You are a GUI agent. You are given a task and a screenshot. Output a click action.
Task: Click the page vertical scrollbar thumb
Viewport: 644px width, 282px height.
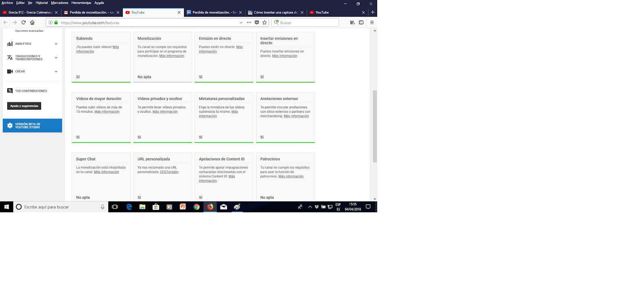click(375, 126)
